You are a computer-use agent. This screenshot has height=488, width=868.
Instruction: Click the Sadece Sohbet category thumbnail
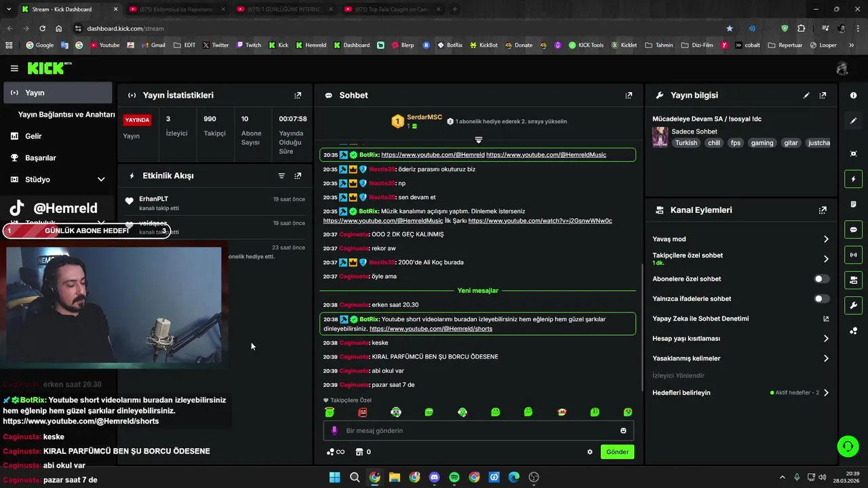pyautogui.click(x=660, y=137)
